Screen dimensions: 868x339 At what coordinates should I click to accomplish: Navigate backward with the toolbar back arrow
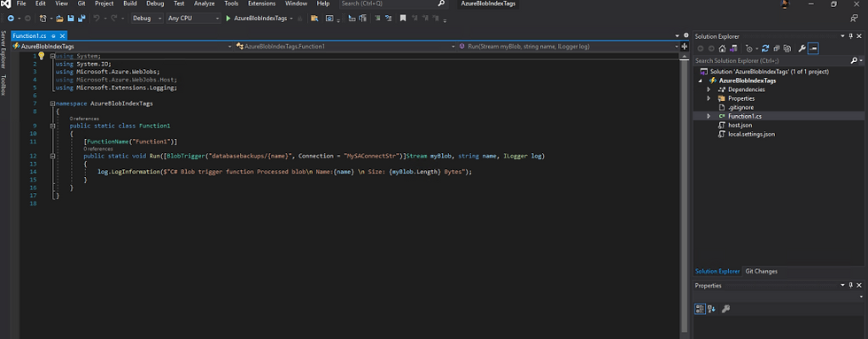[11, 19]
